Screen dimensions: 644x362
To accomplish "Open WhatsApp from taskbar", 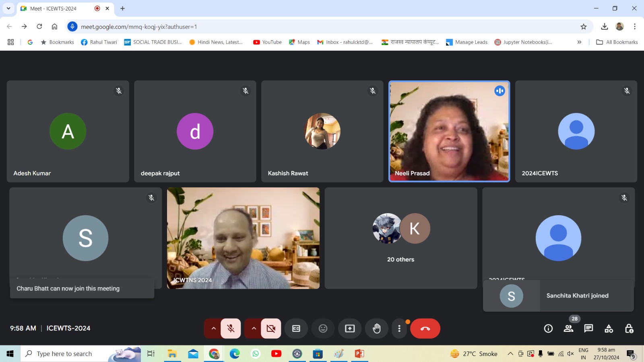I will [x=256, y=354].
